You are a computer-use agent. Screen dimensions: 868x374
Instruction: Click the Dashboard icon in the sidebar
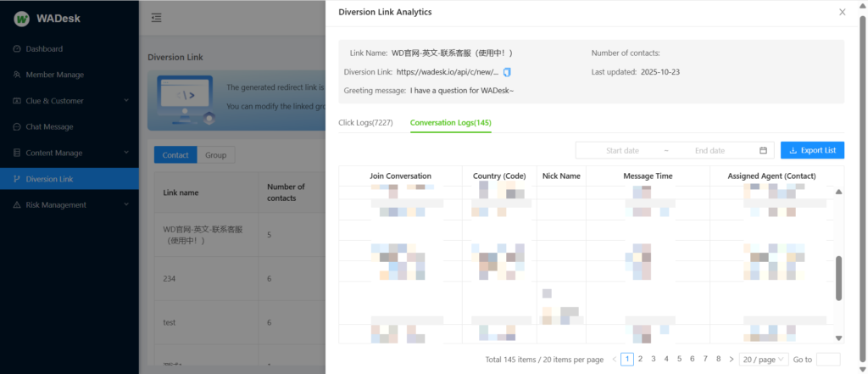point(17,49)
